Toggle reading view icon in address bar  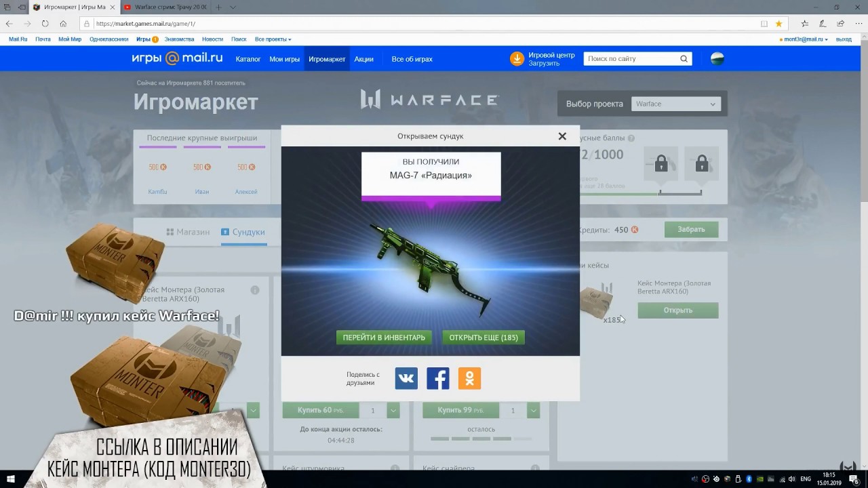[x=764, y=23]
